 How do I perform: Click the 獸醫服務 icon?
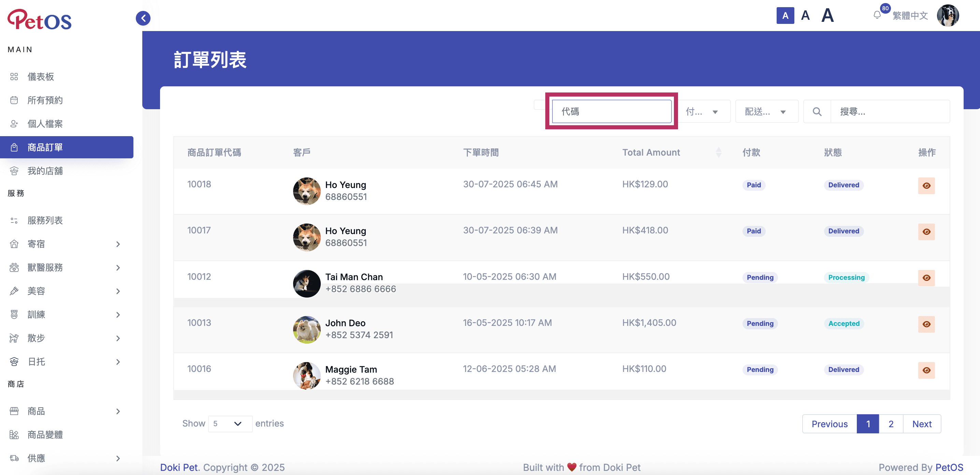[x=14, y=267]
